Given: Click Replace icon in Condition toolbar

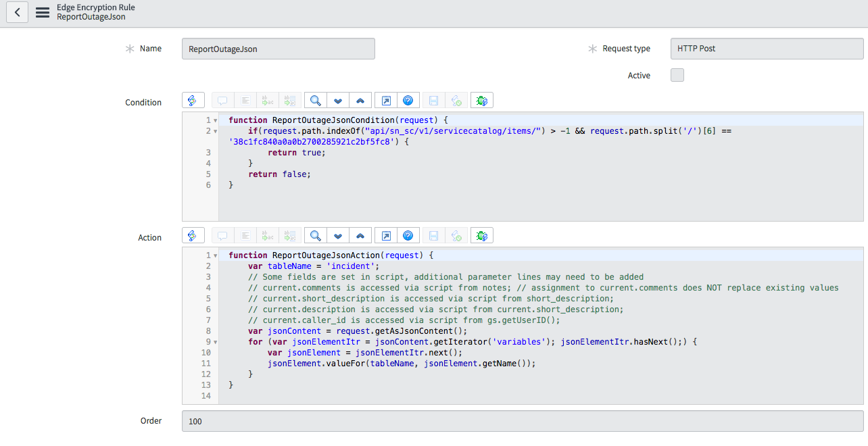Looking at the screenshot, I should coord(268,101).
